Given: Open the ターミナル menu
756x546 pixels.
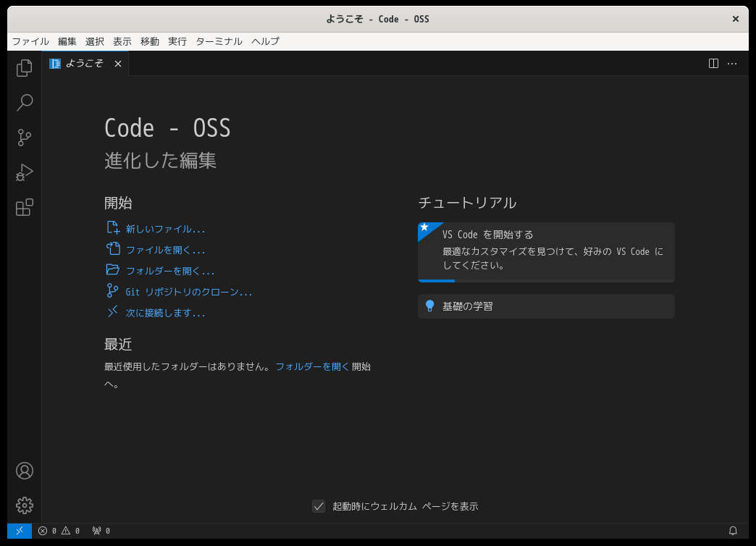Looking at the screenshot, I should click(x=219, y=41).
